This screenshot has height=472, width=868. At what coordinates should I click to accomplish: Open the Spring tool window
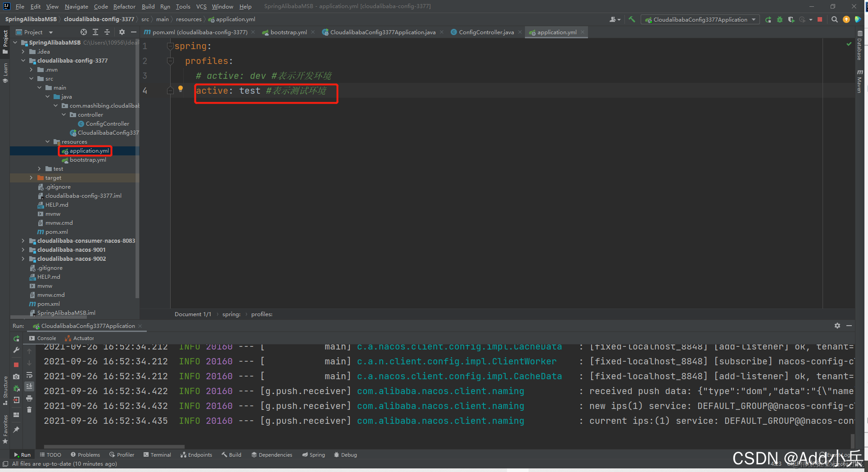[x=313, y=455]
